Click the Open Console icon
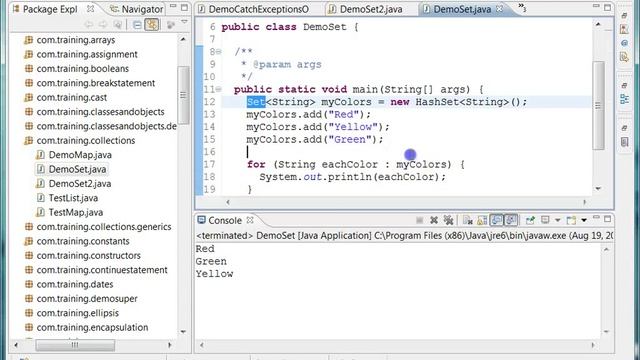Image resolution: width=640 pixels, height=360 pixels. click(571, 220)
